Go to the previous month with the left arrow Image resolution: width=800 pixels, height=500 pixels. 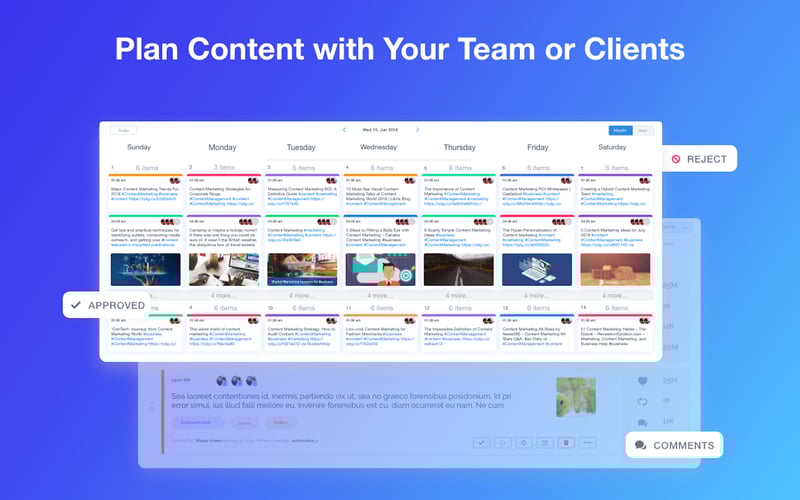pos(344,130)
